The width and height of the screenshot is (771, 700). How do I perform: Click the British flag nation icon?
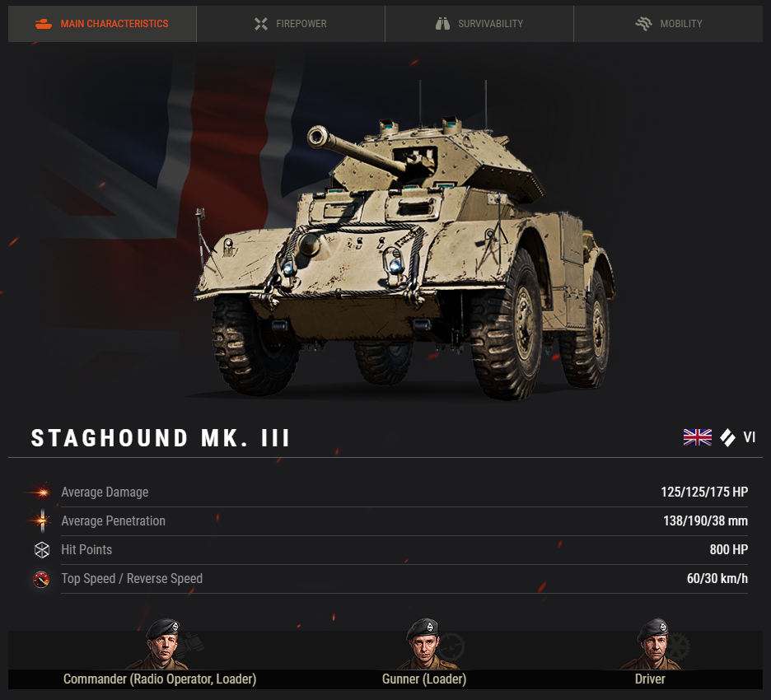(697, 437)
